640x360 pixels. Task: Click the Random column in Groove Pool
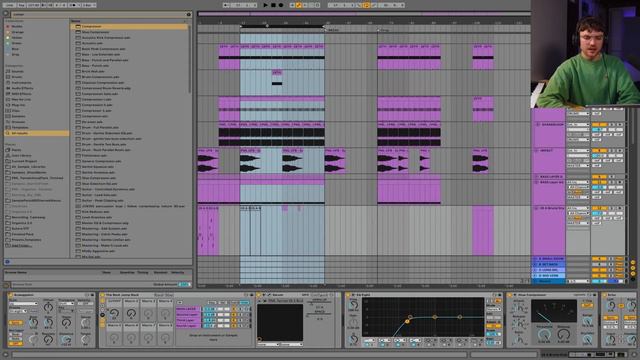pos(160,273)
